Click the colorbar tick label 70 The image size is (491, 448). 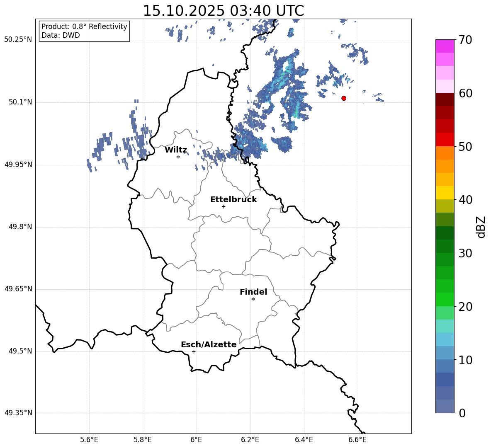point(465,40)
